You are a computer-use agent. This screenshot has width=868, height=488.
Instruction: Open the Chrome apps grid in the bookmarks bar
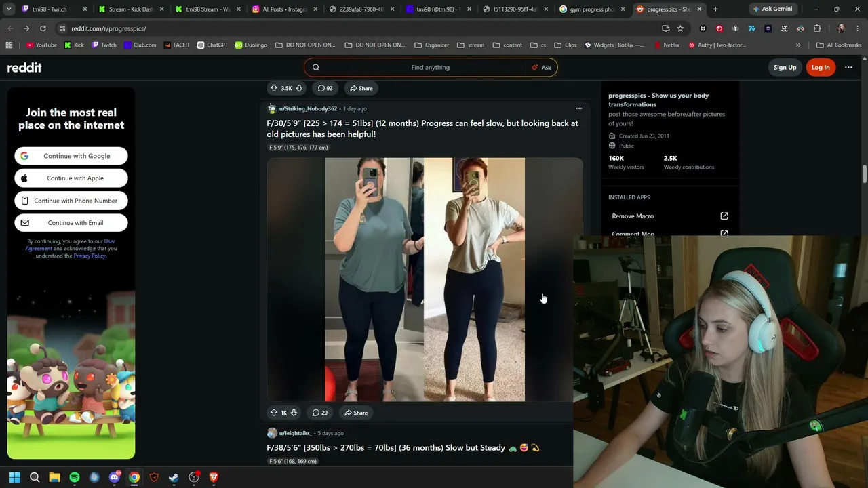click(9, 45)
